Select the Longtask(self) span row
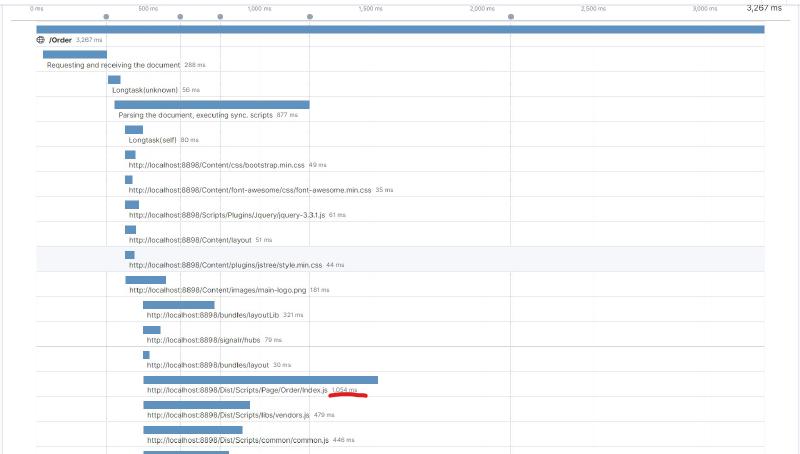This screenshot has height=454, width=800. pos(150,140)
